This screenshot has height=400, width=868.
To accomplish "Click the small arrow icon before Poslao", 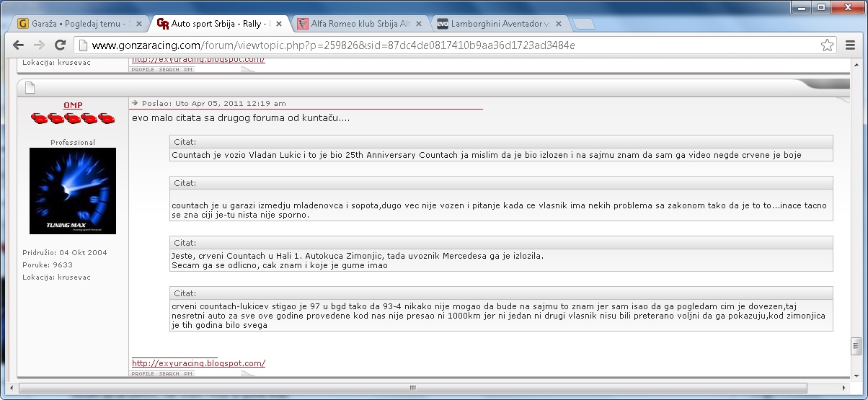I will pos(135,103).
